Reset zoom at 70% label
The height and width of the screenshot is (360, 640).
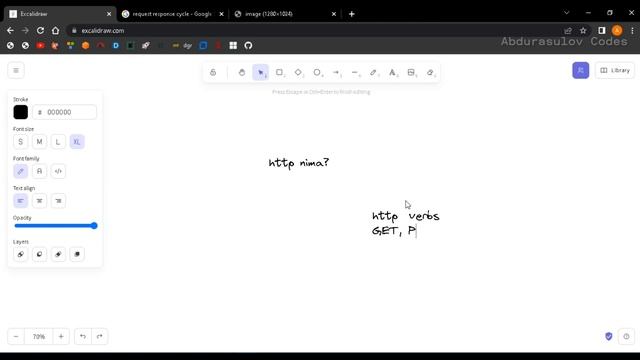pos(39,336)
